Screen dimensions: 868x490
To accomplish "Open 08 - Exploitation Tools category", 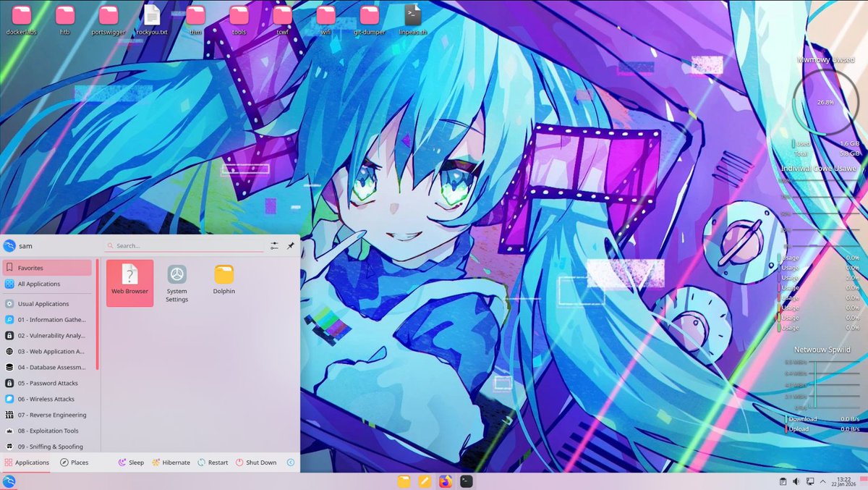I will coord(47,431).
